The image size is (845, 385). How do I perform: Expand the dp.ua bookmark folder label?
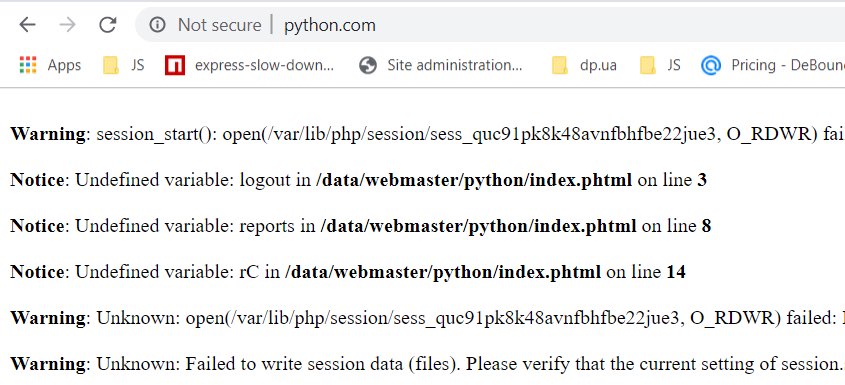pos(598,66)
